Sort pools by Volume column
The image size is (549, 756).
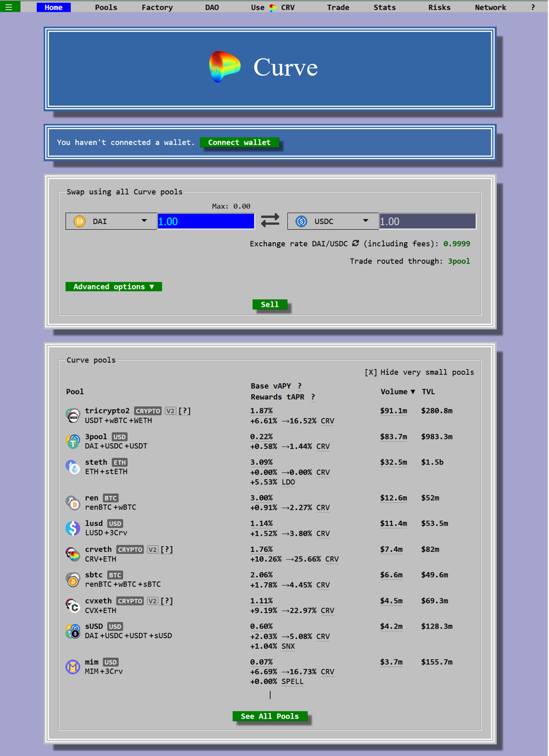coord(397,392)
